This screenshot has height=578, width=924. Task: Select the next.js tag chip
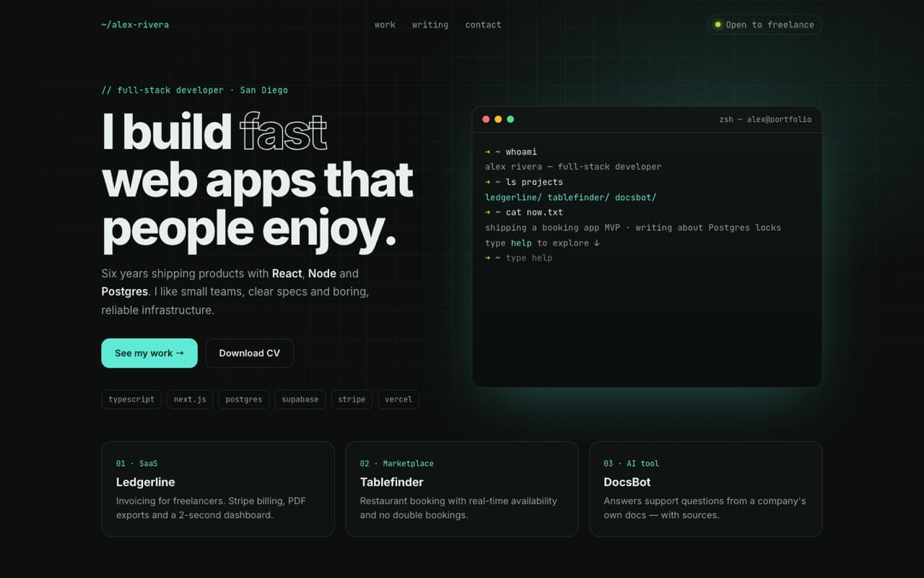point(190,400)
